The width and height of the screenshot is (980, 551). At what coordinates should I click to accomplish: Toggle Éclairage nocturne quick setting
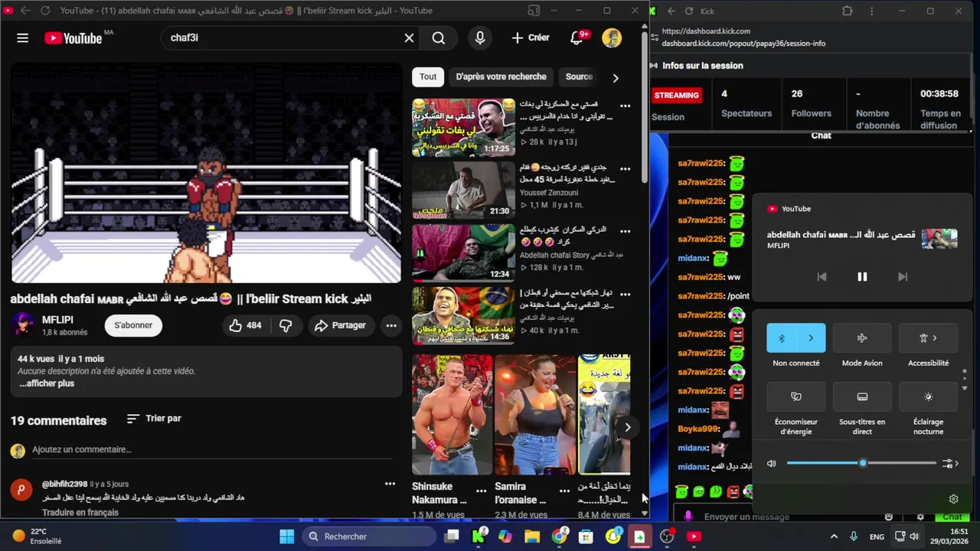(928, 396)
